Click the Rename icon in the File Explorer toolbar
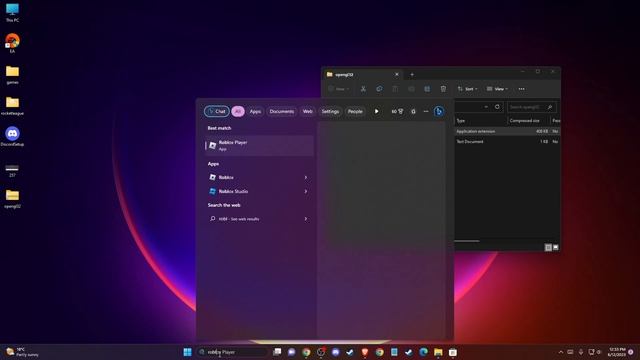The width and height of the screenshot is (640, 360). pos(411,89)
